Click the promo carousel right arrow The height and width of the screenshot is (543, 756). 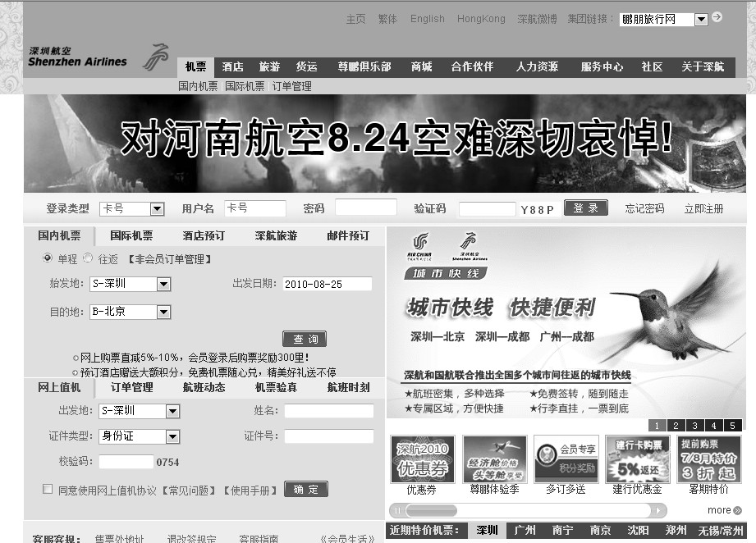coord(657,510)
